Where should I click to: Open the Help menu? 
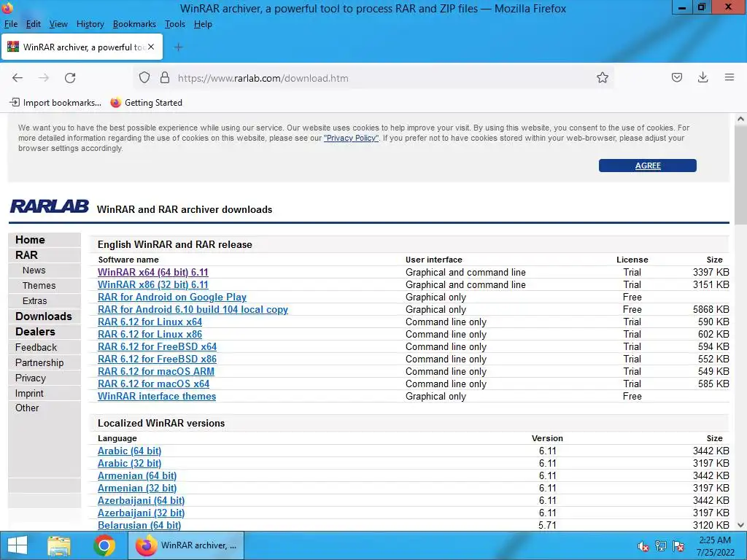203,24
